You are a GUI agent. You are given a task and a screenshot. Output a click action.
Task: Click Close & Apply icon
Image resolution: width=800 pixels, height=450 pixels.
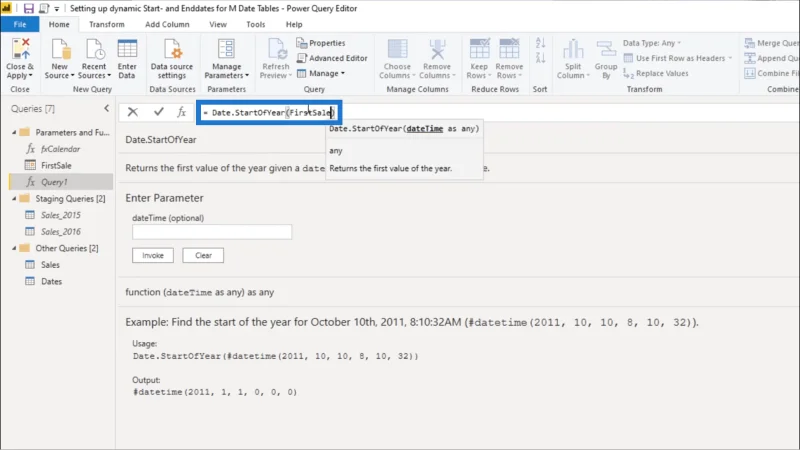(x=20, y=49)
